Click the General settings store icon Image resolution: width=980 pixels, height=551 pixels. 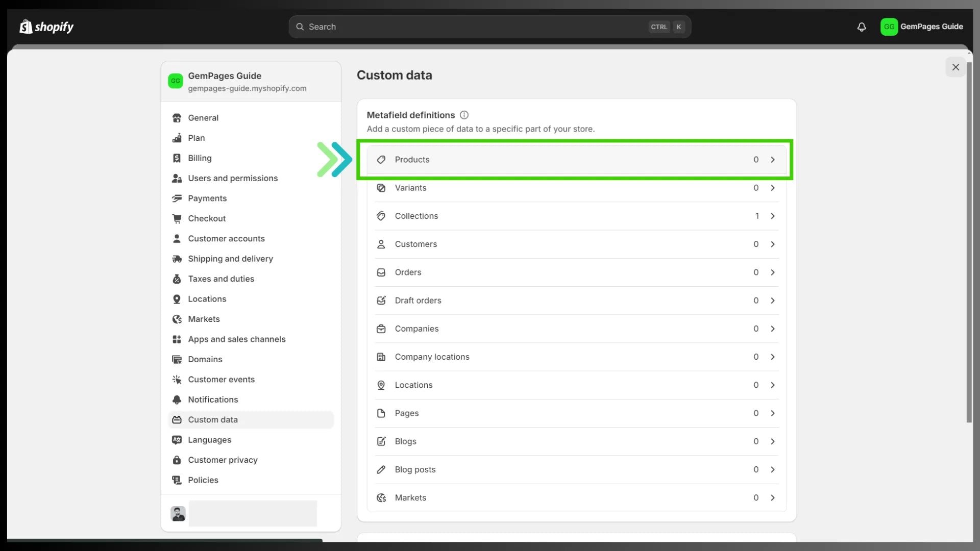(x=177, y=118)
